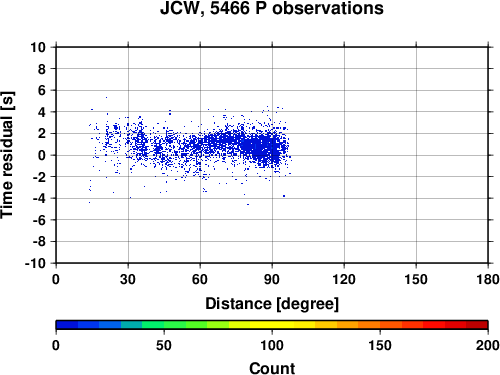Select the dark blue colorbar segment at 0
The image size is (500, 375).
pos(67,325)
